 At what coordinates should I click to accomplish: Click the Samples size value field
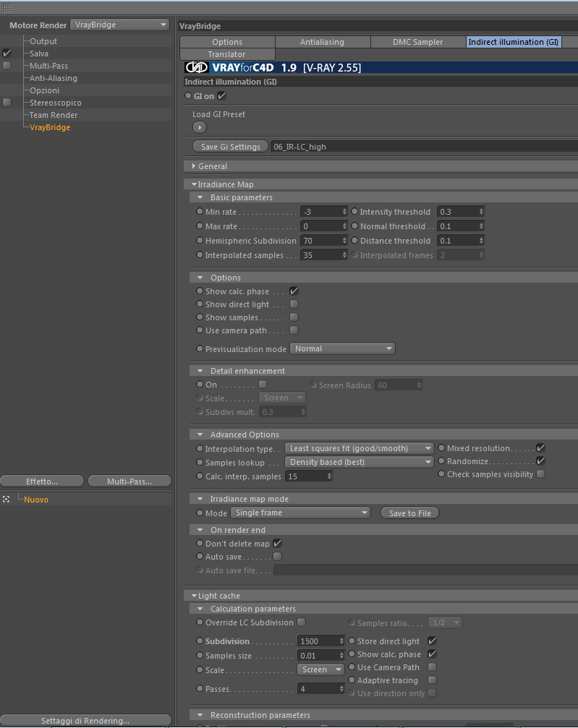tap(318, 656)
